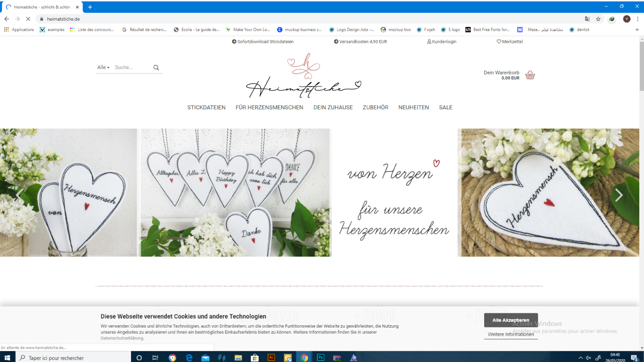Click the Heimatstiche logo
Viewport: 644px width, 362px height.
[x=304, y=75]
